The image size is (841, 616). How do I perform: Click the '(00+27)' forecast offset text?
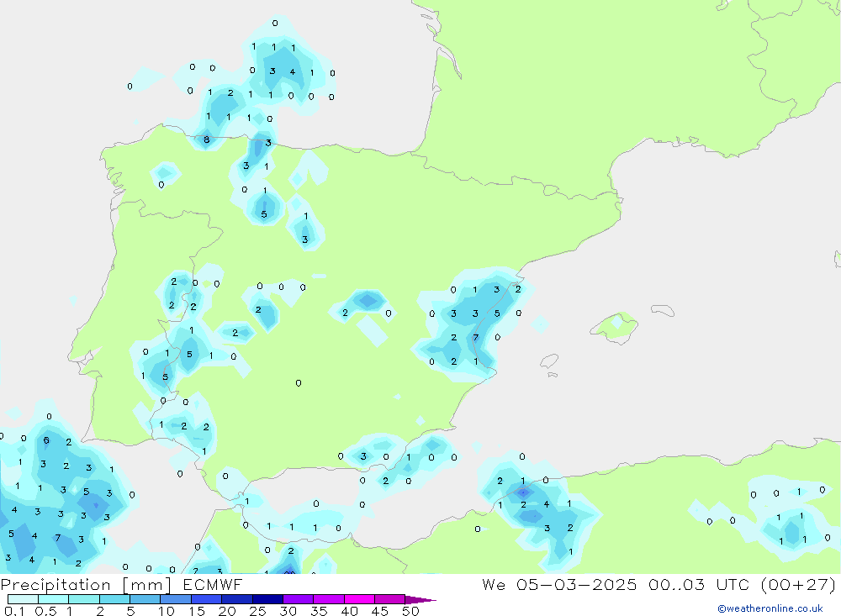(x=799, y=585)
